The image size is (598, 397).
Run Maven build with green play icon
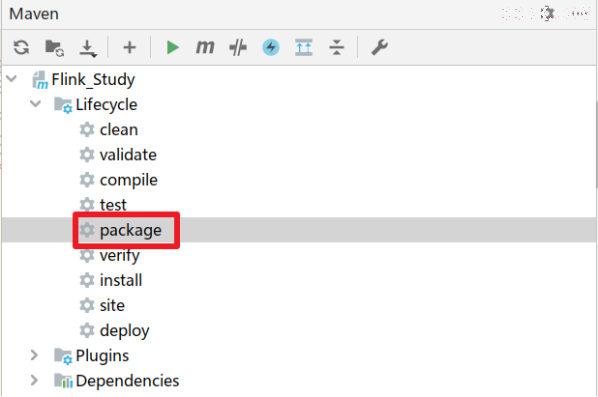pyautogui.click(x=173, y=48)
